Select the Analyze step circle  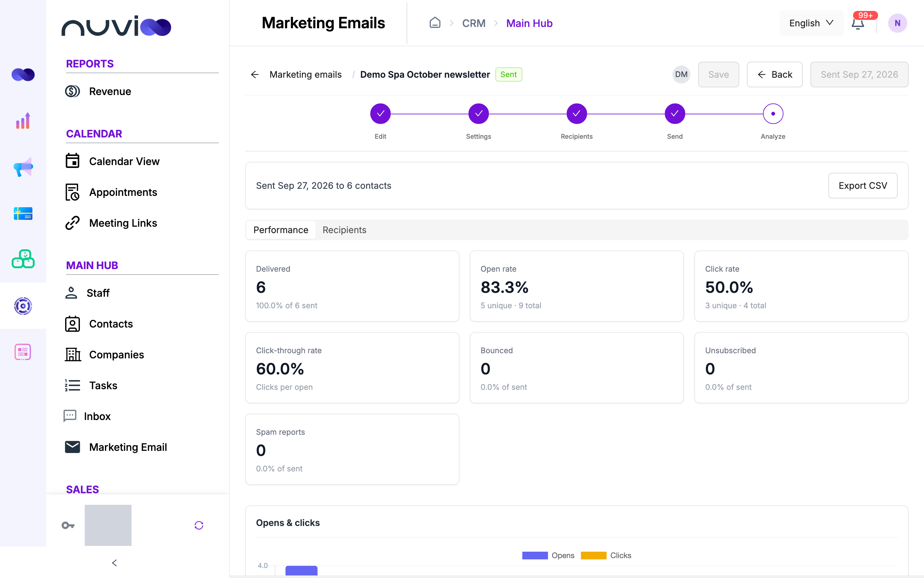click(773, 114)
